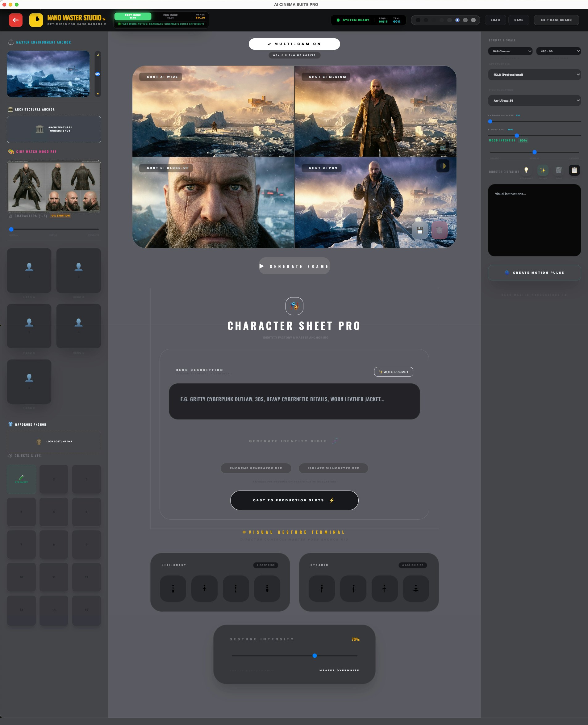Choose the second Stationary pose rig figure
588x725 pixels.
pos(204,588)
